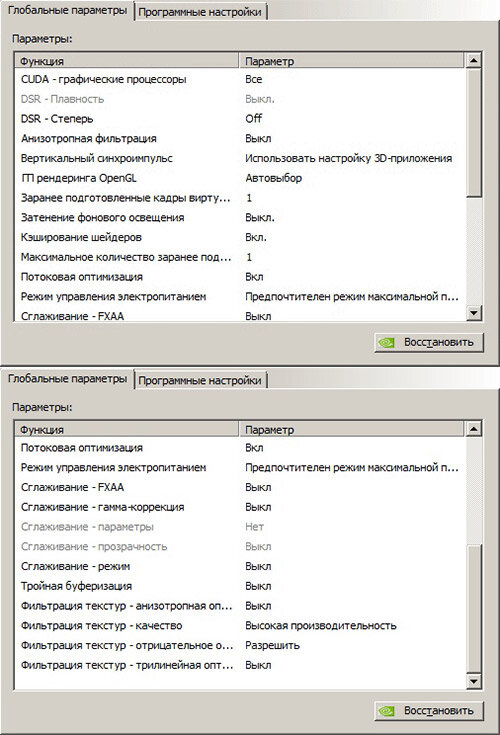This screenshot has width=500, height=735.
Task: Click the Функция column header in upper list
Action: (128, 61)
